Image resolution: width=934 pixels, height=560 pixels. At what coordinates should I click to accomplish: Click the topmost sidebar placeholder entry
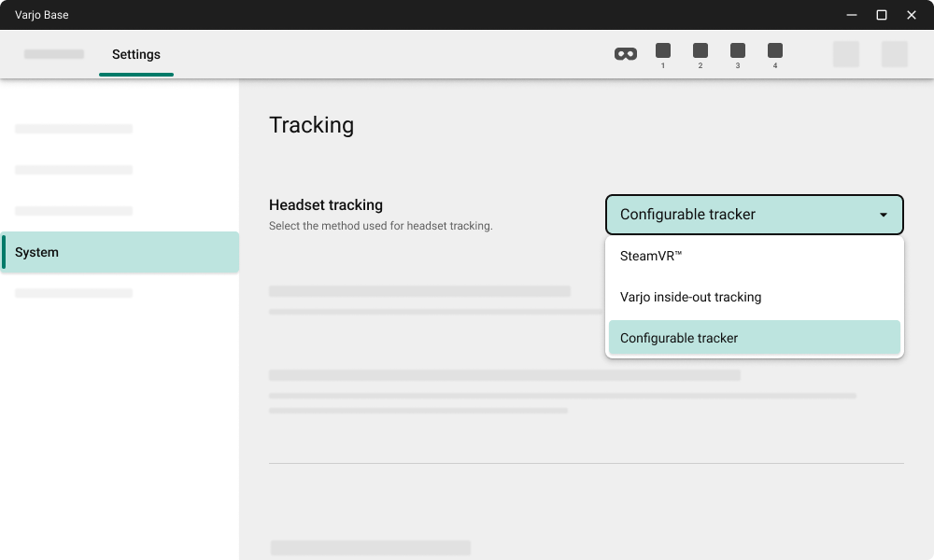tap(74, 129)
